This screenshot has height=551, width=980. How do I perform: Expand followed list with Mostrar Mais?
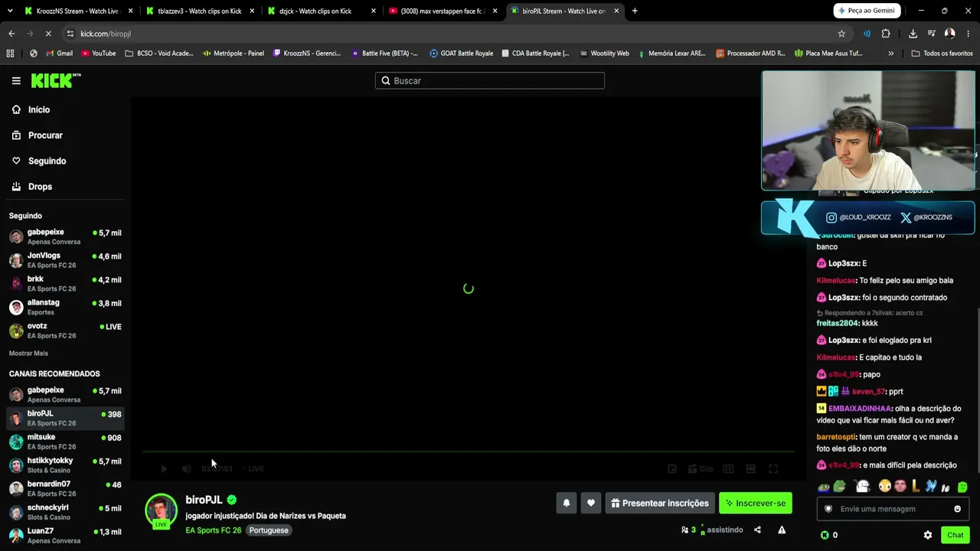(28, 354)
